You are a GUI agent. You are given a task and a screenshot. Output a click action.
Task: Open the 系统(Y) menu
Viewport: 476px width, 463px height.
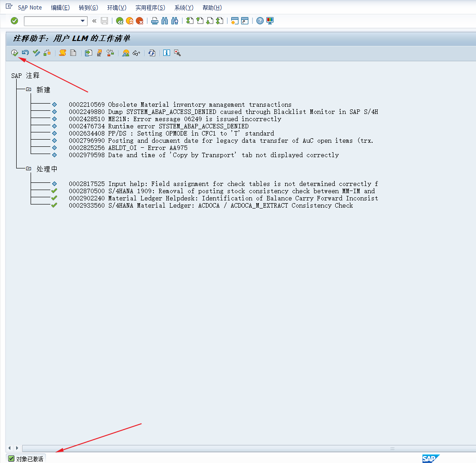pyautogui.click(x=184, y=8)
